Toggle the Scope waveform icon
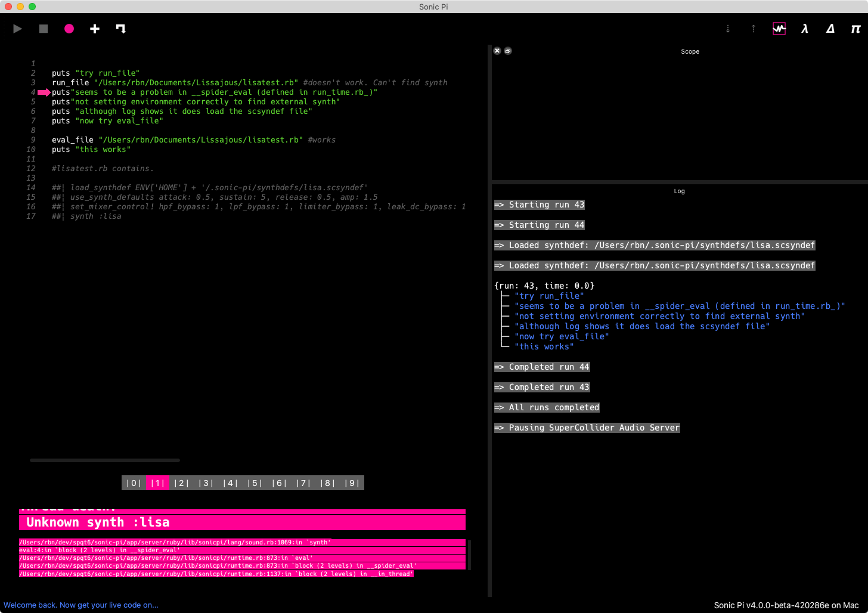The image size is (868, 613). point(779,29)
